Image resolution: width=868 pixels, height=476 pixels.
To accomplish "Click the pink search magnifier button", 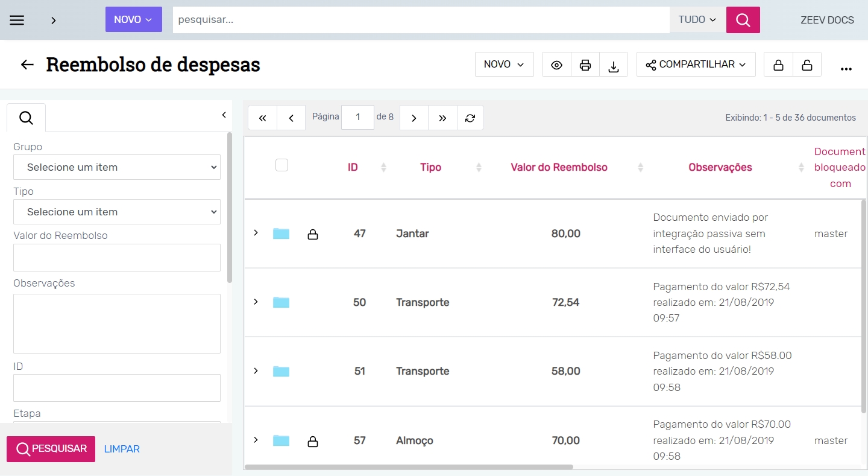I will point(743,20).
